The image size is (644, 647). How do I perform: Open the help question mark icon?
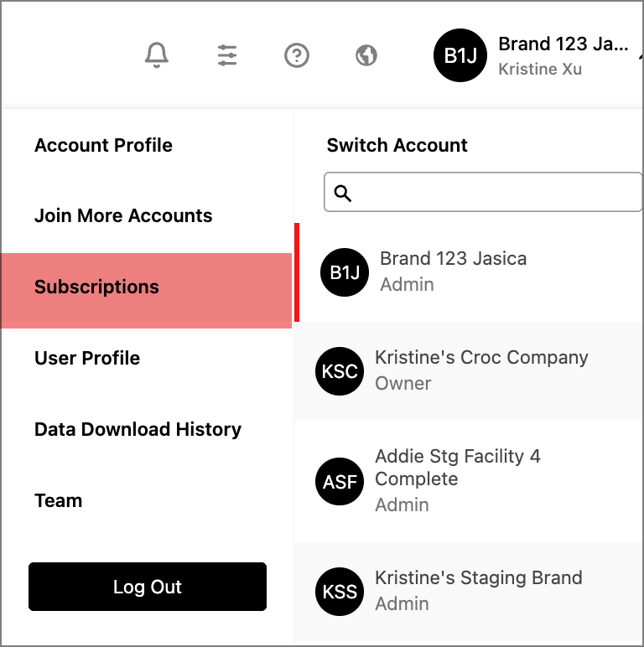(296, 55)
